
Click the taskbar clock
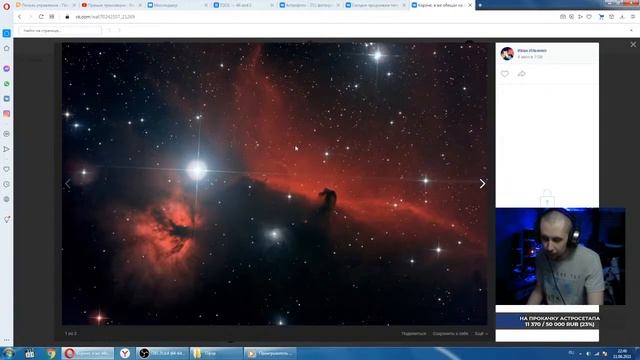tap(622, 353)
